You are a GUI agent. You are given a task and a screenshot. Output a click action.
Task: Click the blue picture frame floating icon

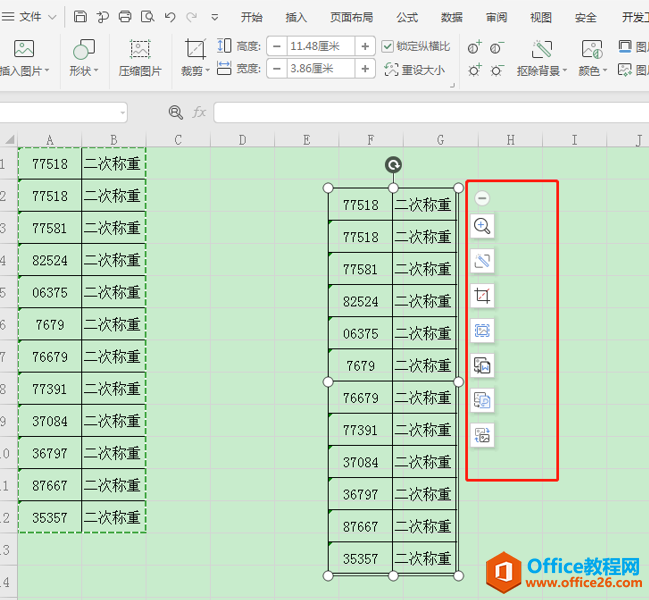482,330
